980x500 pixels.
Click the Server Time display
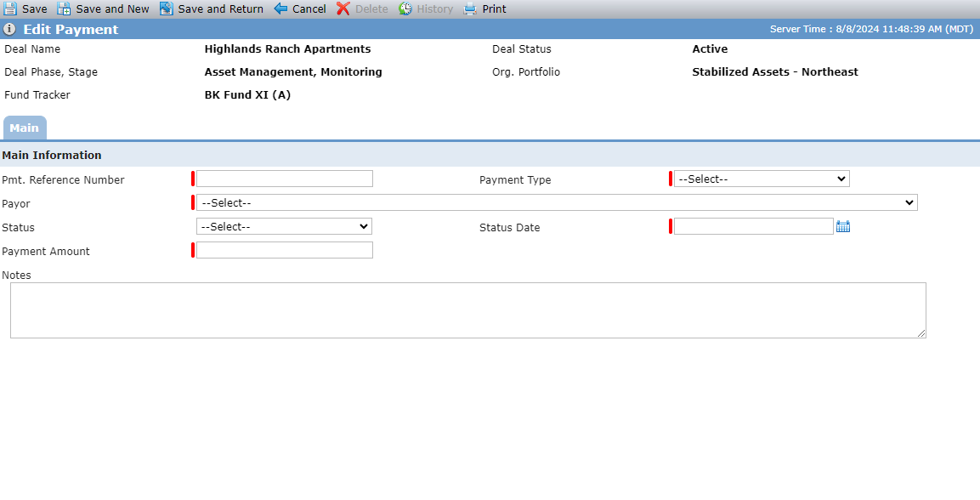tap(872, 30)
